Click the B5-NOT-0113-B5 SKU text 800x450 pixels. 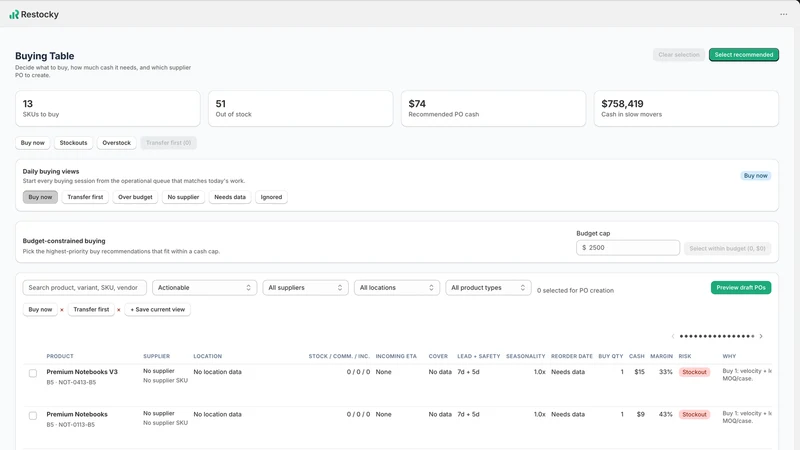coord(70,424)
